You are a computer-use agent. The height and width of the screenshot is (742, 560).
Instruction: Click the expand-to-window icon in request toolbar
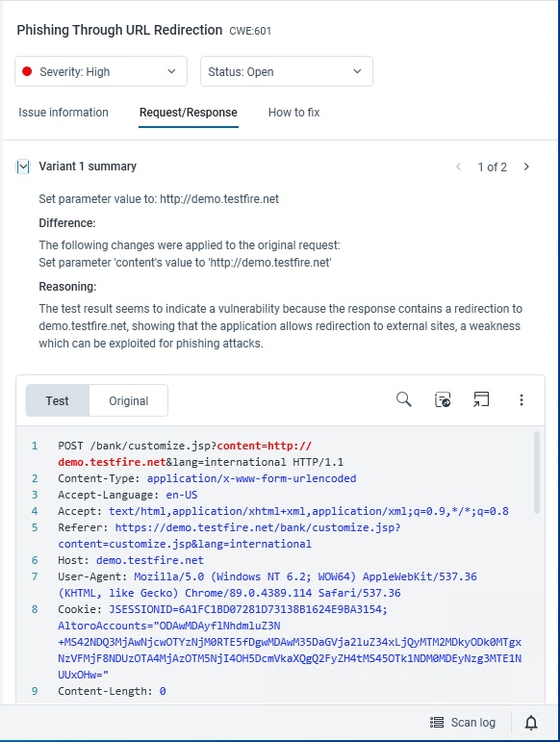pyautogui.click(x=481, y=399)
